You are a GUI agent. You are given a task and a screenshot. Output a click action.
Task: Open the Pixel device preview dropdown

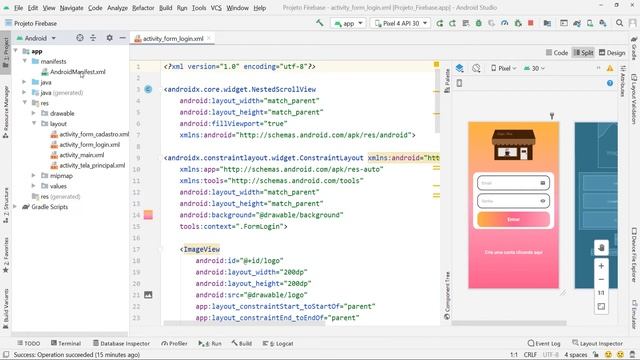504,68
